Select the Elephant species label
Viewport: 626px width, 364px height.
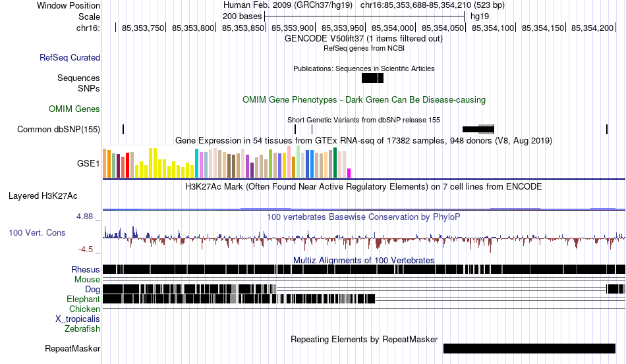pyautogui.click(x=83, y=299)
